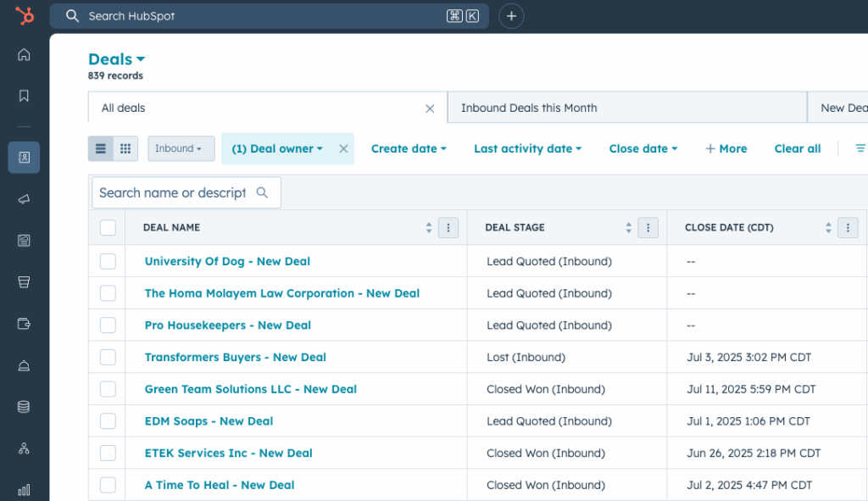Image resolution: width=868 pixels, height=501 pixels.
Task: Switch to the Inbound Deals this Month tab
Action: click(x=530, y=108)
